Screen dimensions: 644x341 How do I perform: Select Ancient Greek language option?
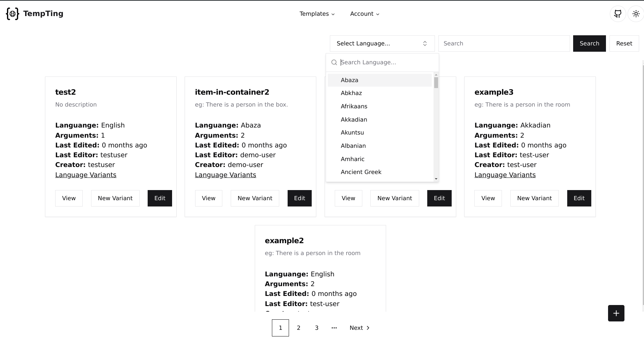point(361,172)
